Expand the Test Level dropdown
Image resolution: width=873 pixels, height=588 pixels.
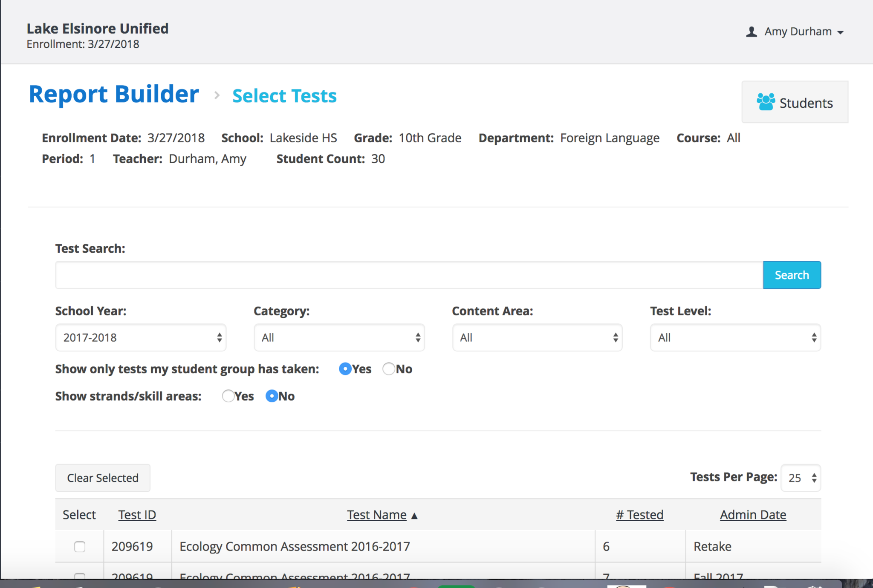point(735,338)
